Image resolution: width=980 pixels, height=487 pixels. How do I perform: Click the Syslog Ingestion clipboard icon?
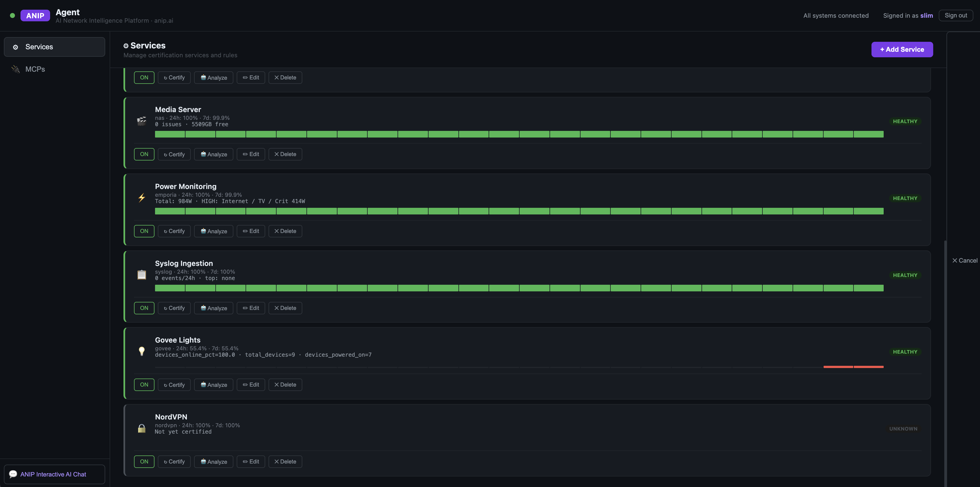coord(141,274)
